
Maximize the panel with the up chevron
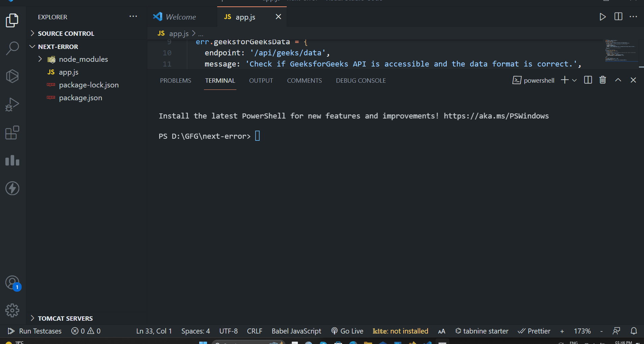pos(618,80)
